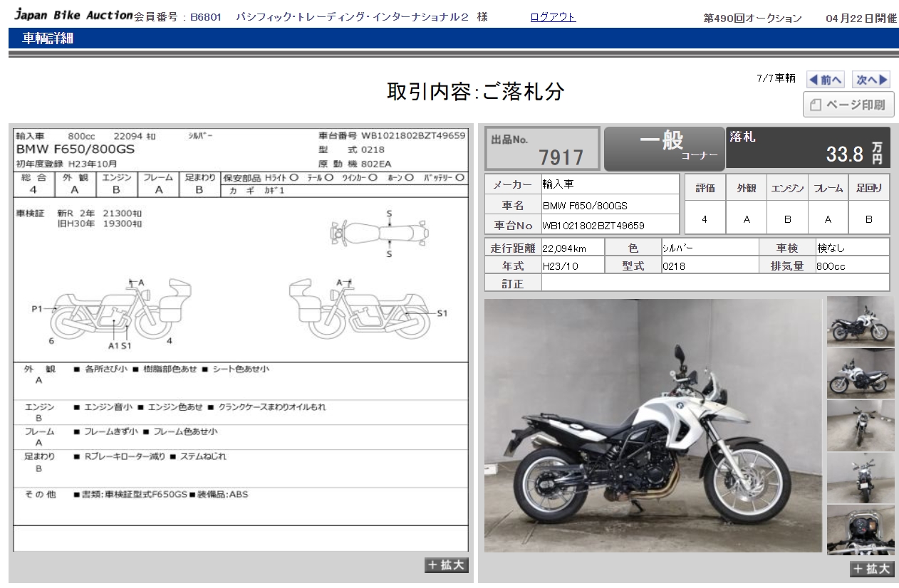899x588 pixels.
Task: Open the instrument cluster dashboard thumbnail
Action: [x=861, y=530]
